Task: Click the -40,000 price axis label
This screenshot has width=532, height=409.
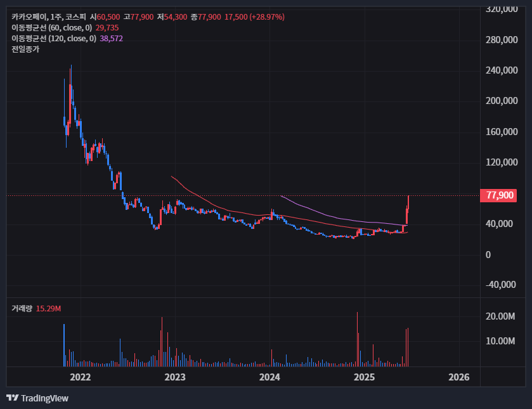Action: click(501, 285)
